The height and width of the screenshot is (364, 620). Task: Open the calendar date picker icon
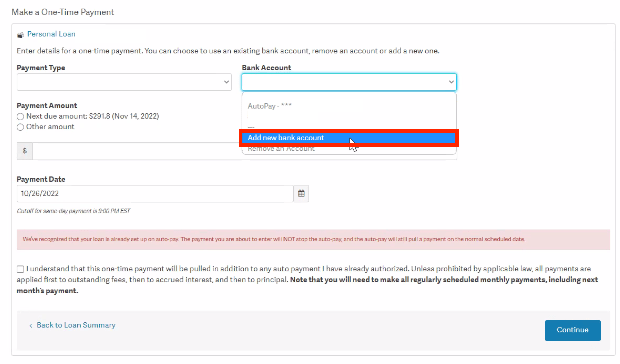click(301, 193)
